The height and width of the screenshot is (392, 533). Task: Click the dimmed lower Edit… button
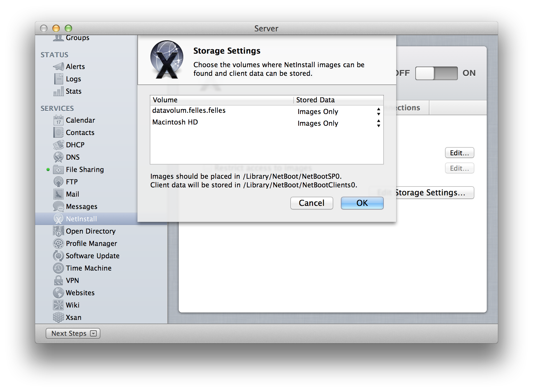pyautogui.click(x=459, y=168)
